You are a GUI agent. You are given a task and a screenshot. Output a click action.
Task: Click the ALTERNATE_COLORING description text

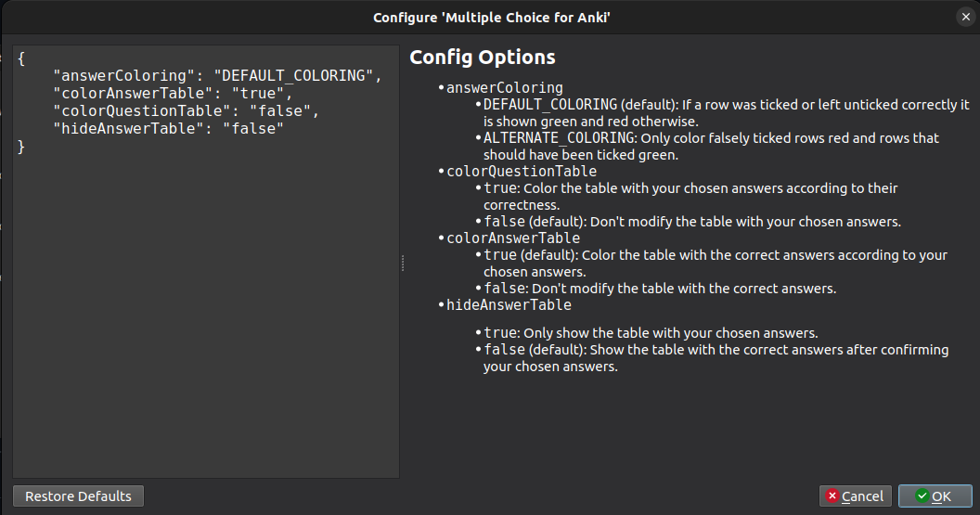(x=711, y=147)
